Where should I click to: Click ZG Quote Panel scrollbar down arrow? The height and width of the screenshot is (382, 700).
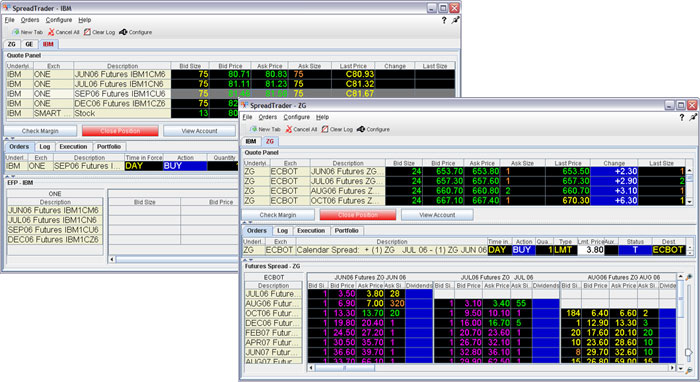tap(689, 202)
